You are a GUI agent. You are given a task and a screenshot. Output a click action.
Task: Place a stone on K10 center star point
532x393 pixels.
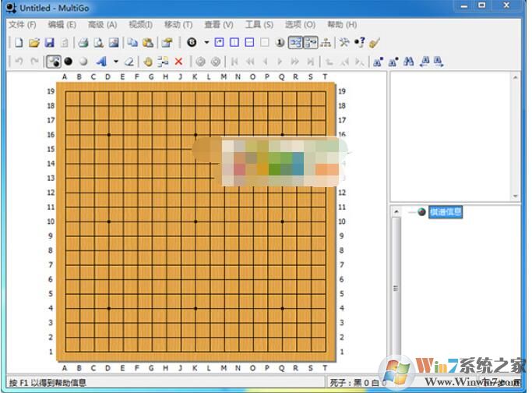[x=196, y=221]
